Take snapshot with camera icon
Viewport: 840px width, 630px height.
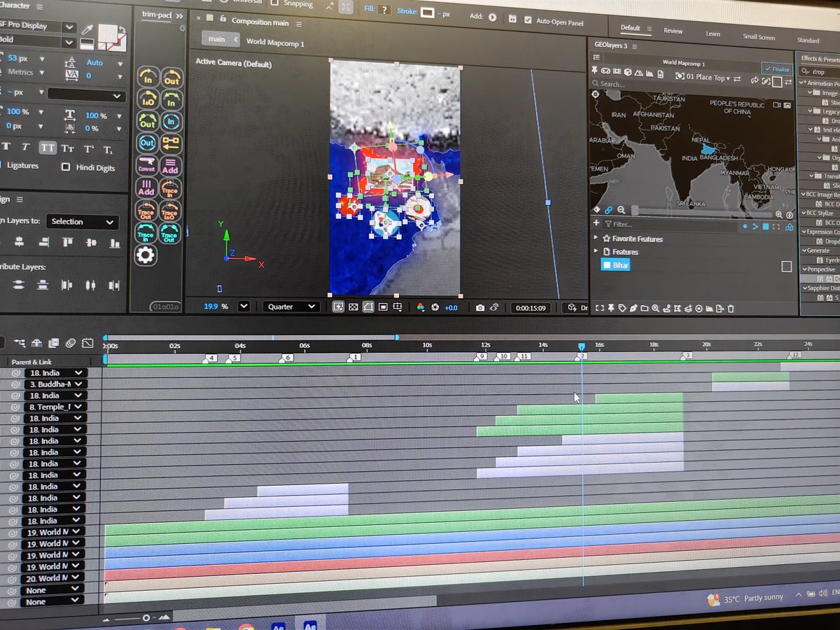click(x=480, y=307)
